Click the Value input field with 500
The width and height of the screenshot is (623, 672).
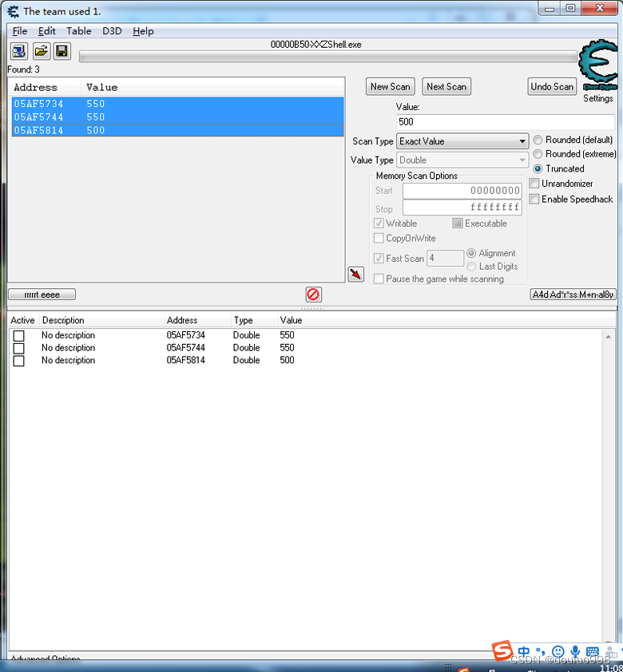coord(505,122)
